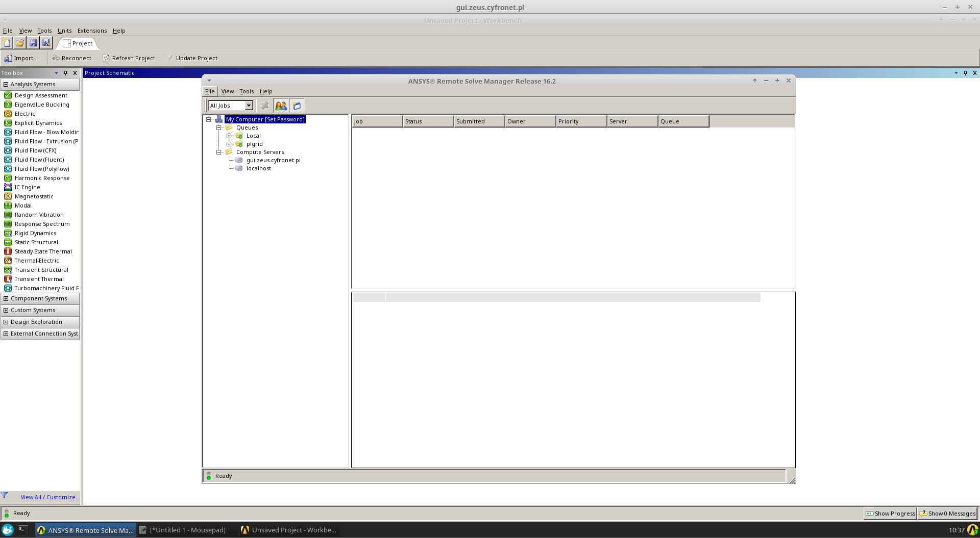This screenshot has width=980, height=538.
Task: Open the Workbench Extensions menu
Action: click(x=92, y=31)
